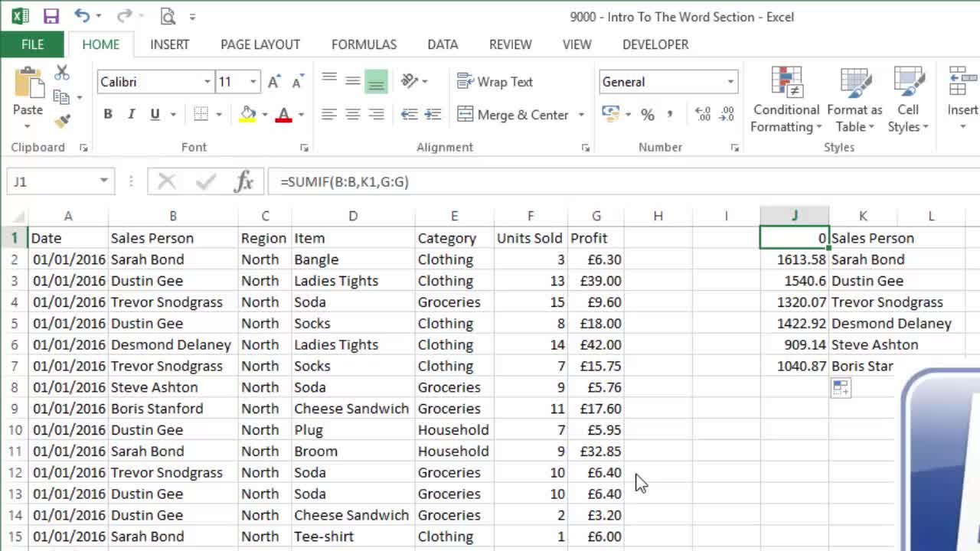Viewport: 980px width, 551px height.
Task: Switch to the REVIEW tab
Action: click(x=510, y=44)
